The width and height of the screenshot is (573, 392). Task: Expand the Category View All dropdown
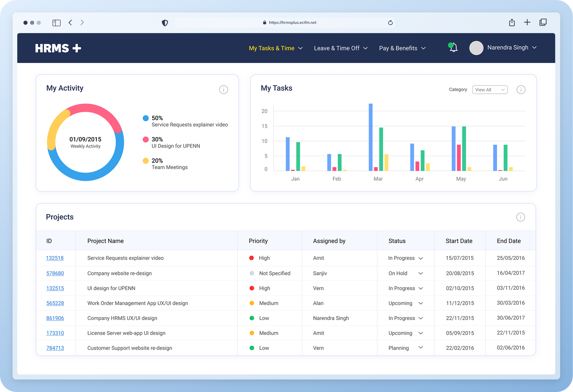(x=490, y=89)
